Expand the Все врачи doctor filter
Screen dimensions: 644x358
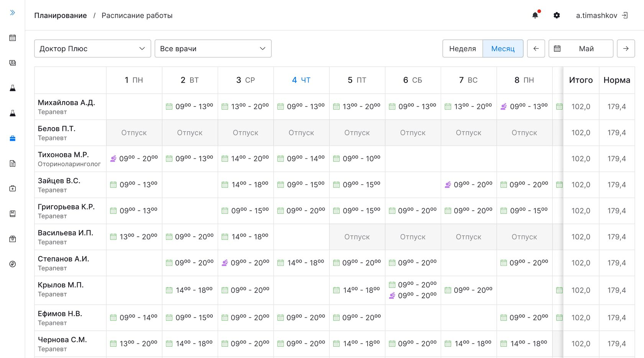click(x=213, y=49)
